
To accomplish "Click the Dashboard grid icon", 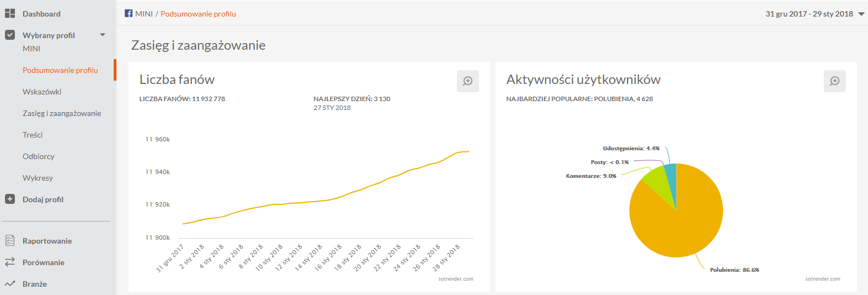I will [10, 14].
